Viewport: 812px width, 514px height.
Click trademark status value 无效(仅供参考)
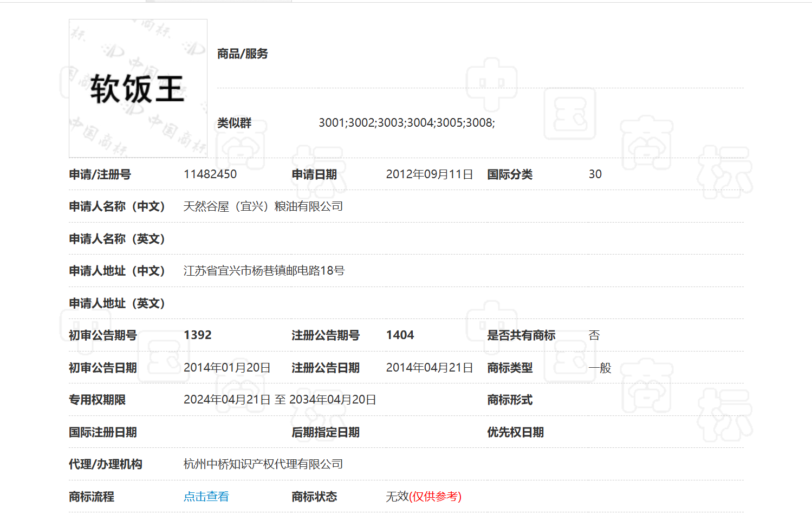click(424, 496)
